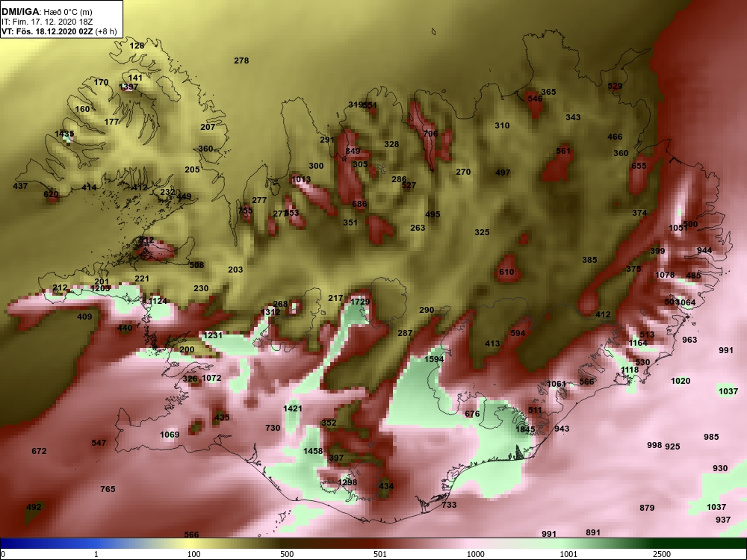Viewport: 747px width, 560px height.
Task: Click the map value '409'
Action: (x=84, y=317)
